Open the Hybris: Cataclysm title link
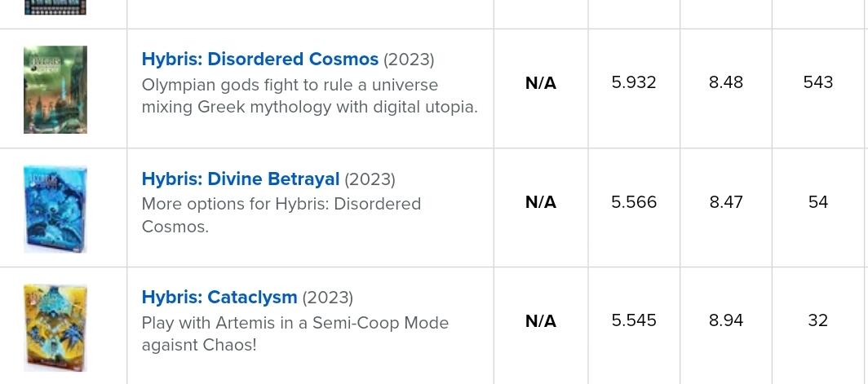This screenshot has height=384, width=868. tap(219, 298)
